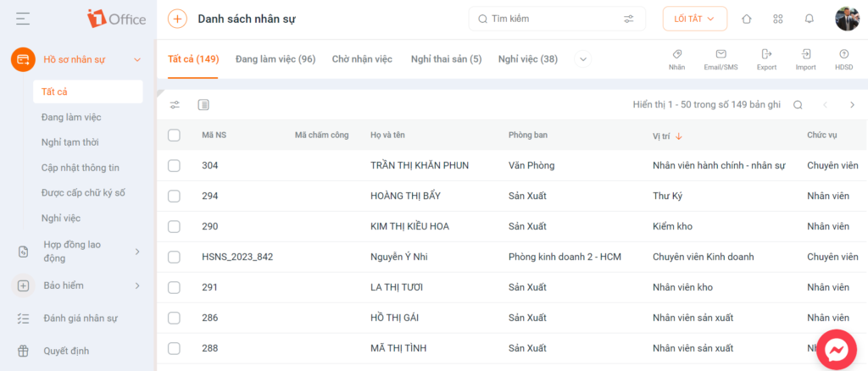Expand more tabs chevron after Nghỉ việc

point(583,59)
